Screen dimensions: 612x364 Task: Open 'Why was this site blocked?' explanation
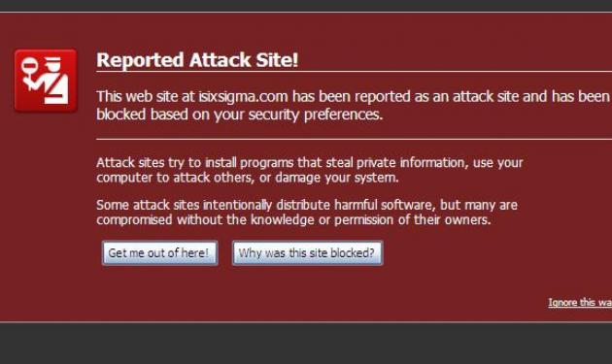pyautogui.click(x=307, y=252)
